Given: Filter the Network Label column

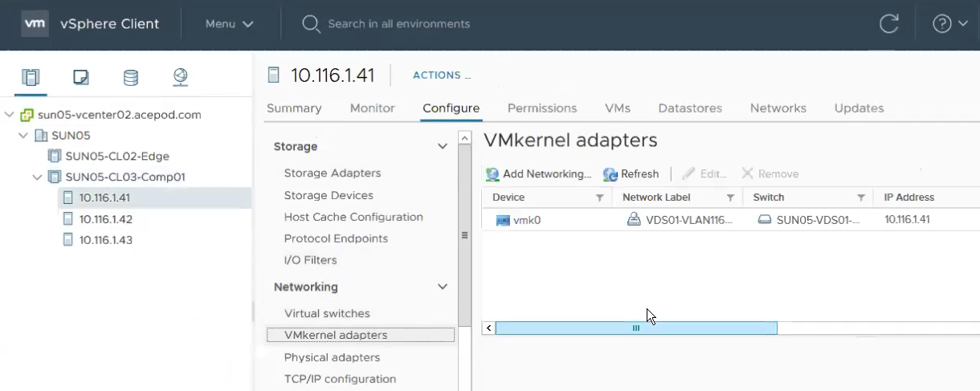Looking at the screenshot, I should 730,198.
